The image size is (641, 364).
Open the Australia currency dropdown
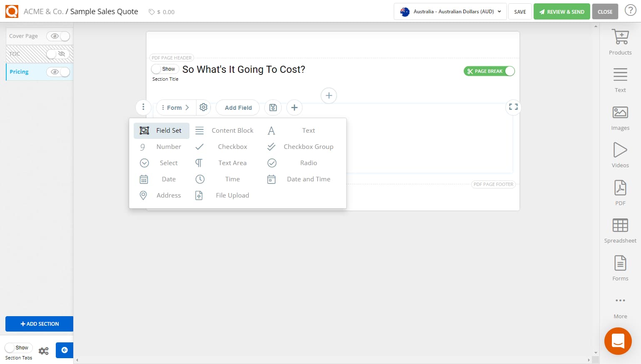[450, 11]
